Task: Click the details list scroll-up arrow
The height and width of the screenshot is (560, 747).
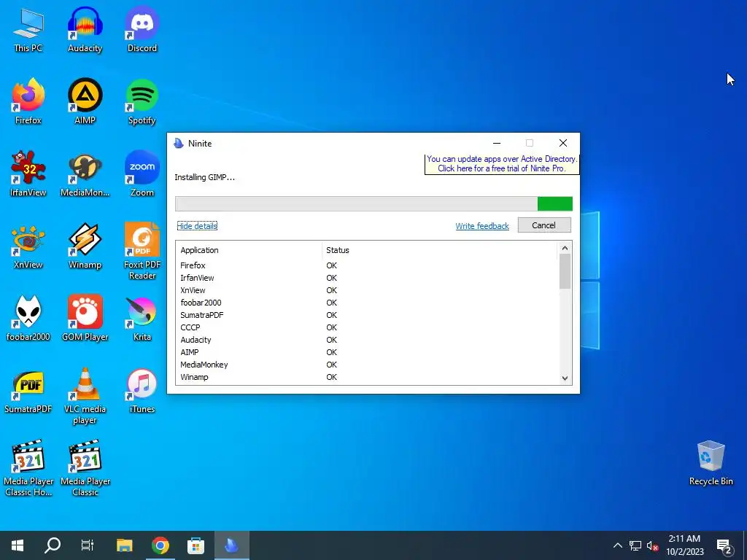Action: pos(565,248)
